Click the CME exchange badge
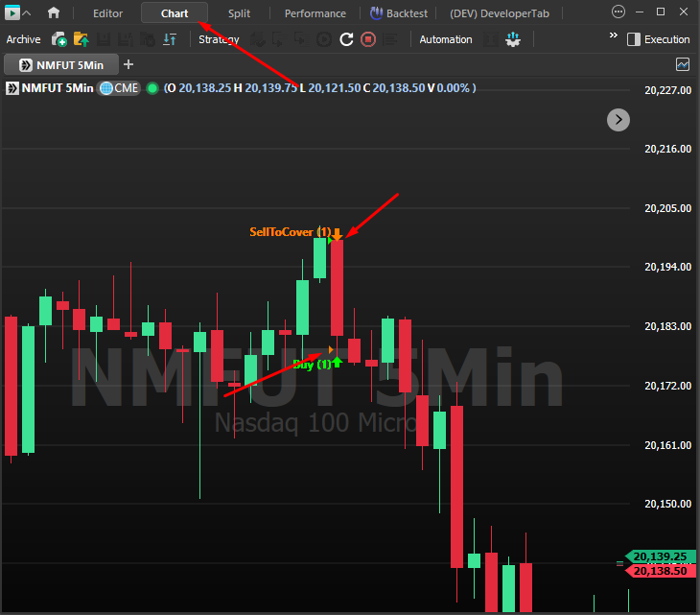The height and width of the screenshot is (615, 700). pyautogui.click(x=120, y=87)
